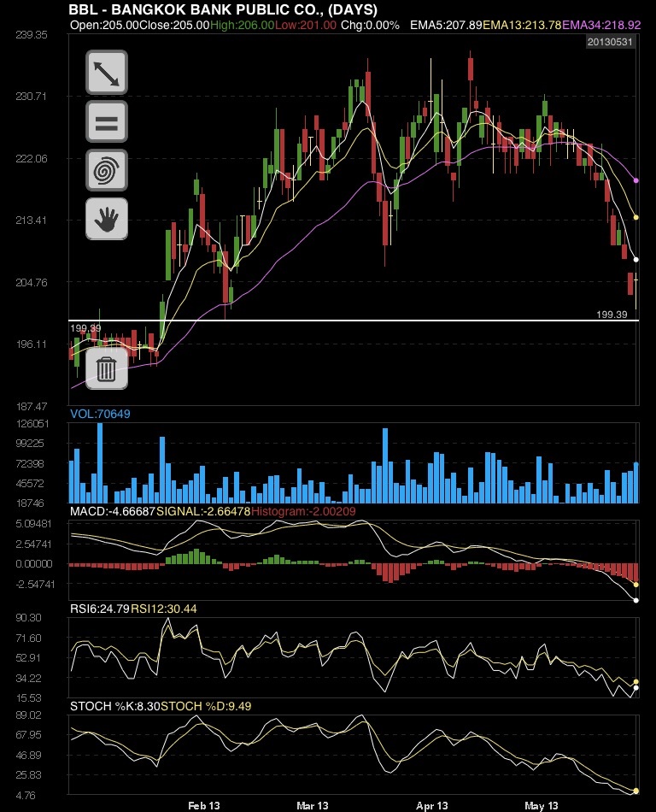Select the hand pan tool
Viewport: 656px width, 812px height.
(x=107, y=219)
